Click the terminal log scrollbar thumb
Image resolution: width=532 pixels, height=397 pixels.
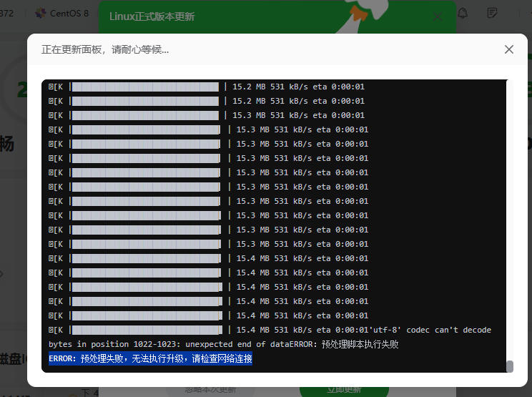(x=510, y=366)
